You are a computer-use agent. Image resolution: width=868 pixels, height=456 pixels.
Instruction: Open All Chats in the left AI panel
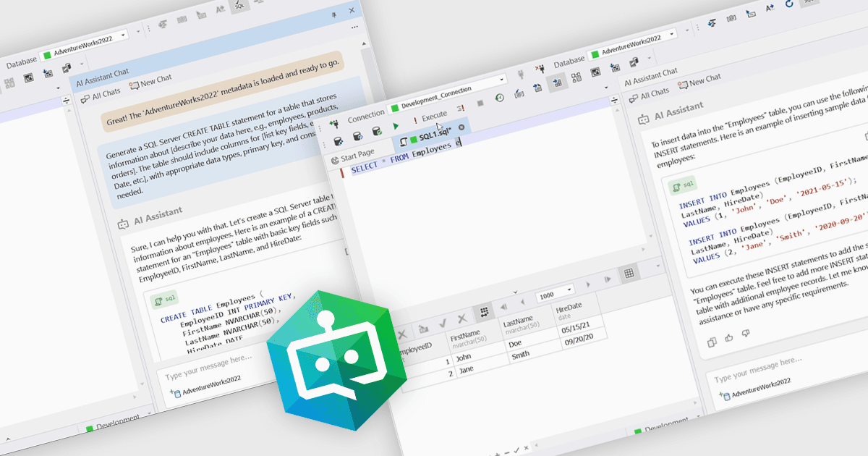tap(100, 94)
